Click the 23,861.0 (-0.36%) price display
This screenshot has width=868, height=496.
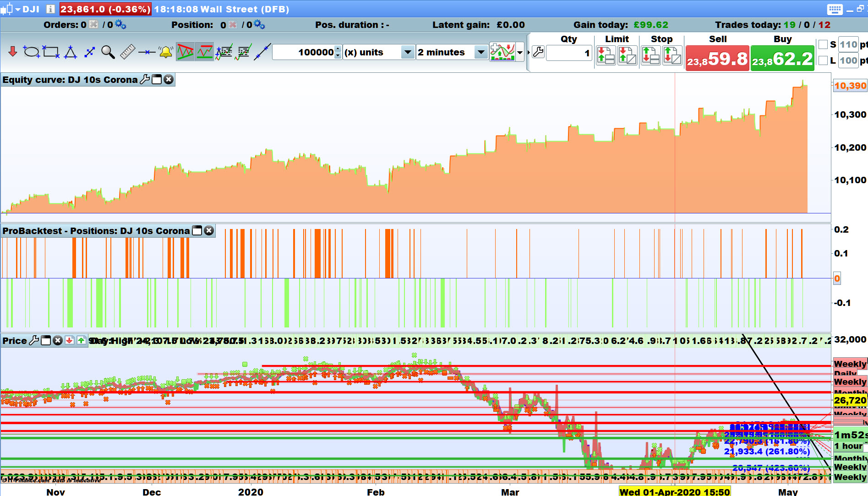[x=105, y=9]
